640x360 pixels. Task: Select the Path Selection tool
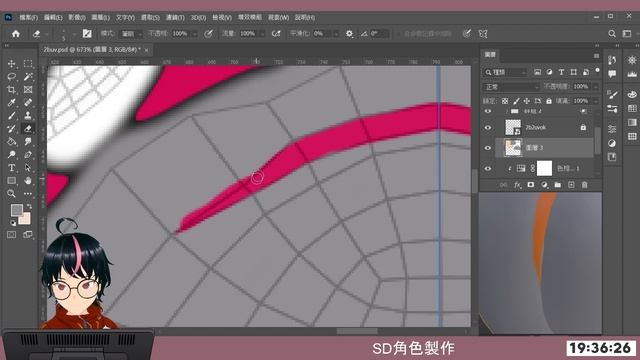pyautogui.click(x=28, y=168)
